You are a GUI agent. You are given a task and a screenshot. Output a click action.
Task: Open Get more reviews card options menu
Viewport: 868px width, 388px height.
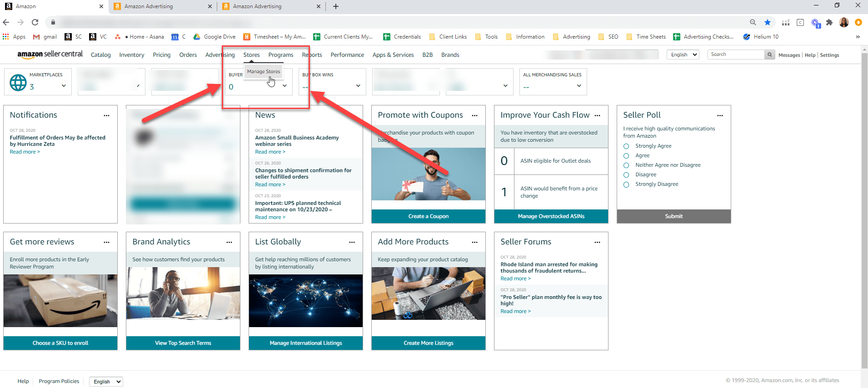[x=106, y=242]
